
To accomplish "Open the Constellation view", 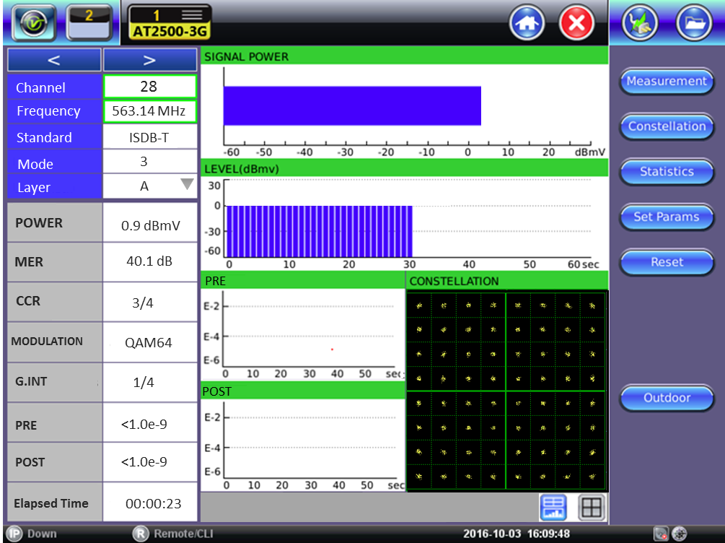I will (666, 126).
